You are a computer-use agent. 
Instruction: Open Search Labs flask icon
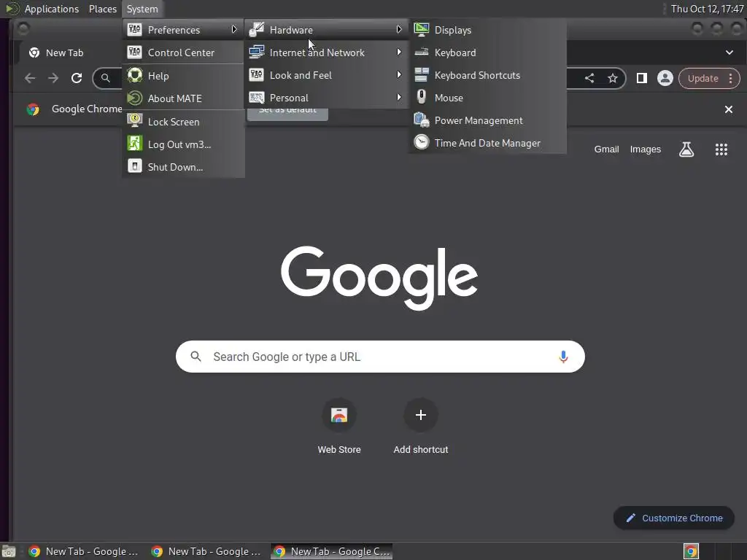tap(686, 149)
